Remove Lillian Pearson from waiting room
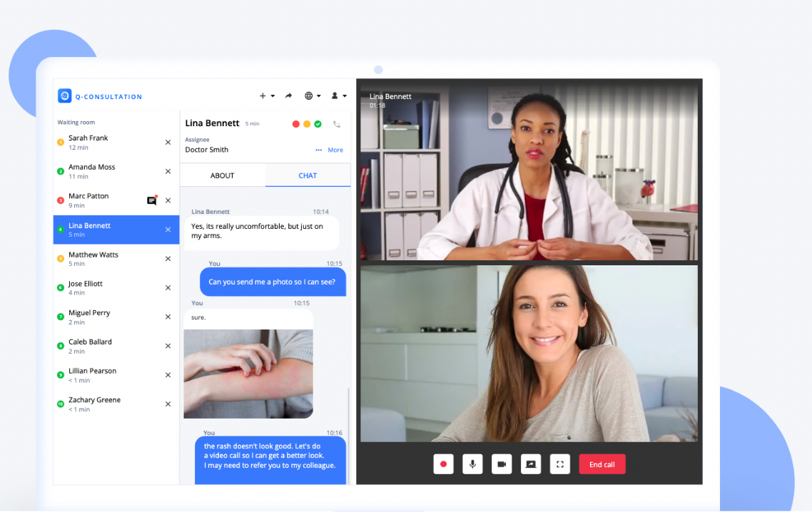Viewport: 812px width, 512px height. click(168, 375)
